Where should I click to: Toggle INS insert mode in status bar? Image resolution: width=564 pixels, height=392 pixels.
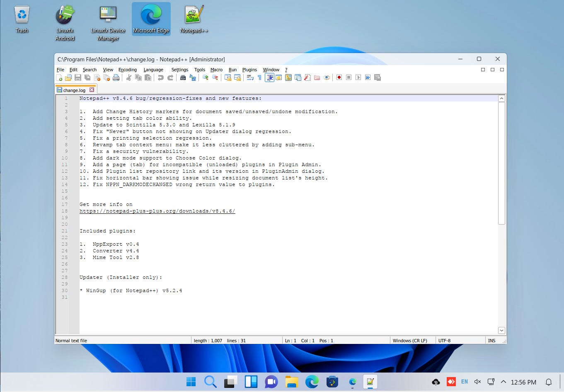click(492, 341)
